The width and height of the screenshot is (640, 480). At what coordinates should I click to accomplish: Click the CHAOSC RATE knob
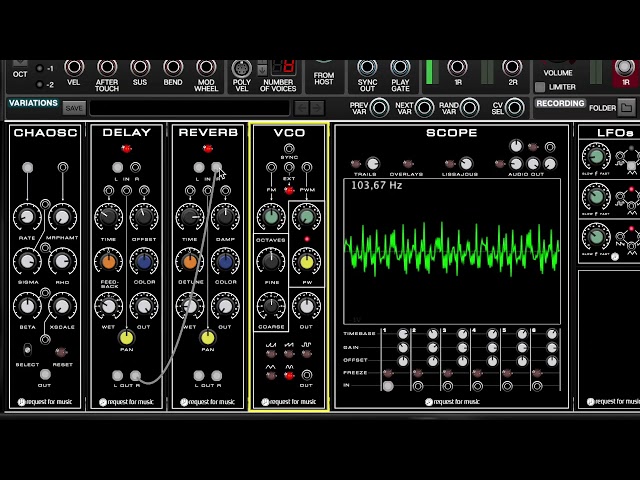pyautogui.click(x=27, y=217)
